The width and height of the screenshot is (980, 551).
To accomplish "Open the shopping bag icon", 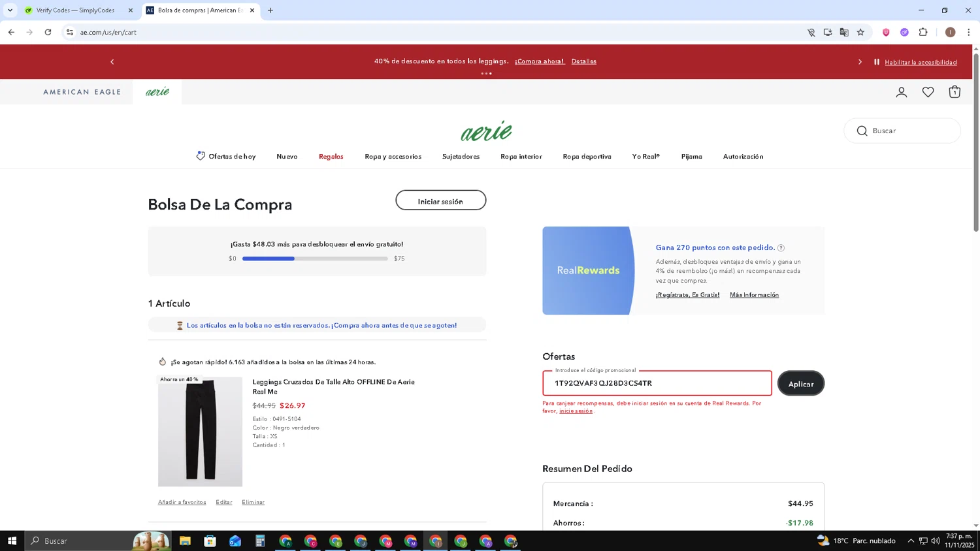I will 955,92.
